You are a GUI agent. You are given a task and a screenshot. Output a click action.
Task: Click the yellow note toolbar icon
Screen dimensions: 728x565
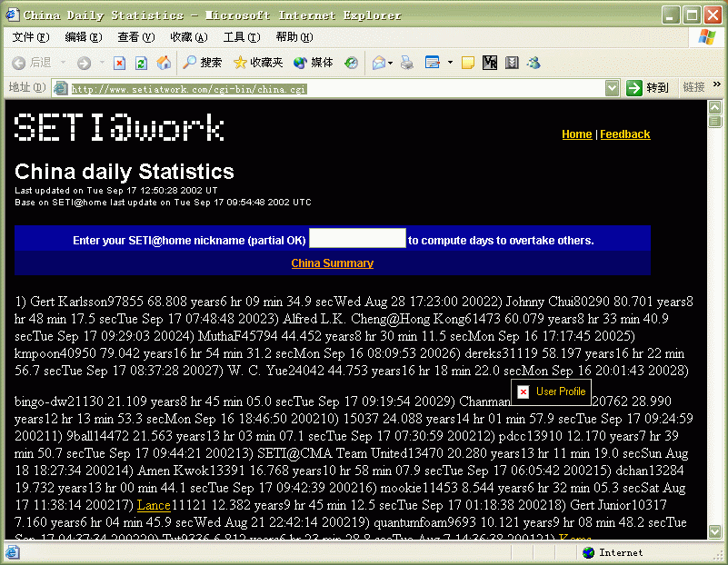coord(467,63)
